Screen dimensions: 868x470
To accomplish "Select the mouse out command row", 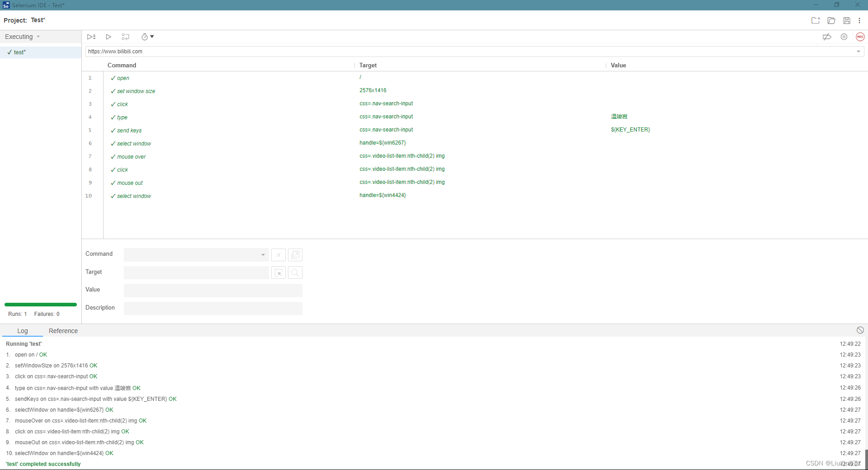I will tap(475, 183).
